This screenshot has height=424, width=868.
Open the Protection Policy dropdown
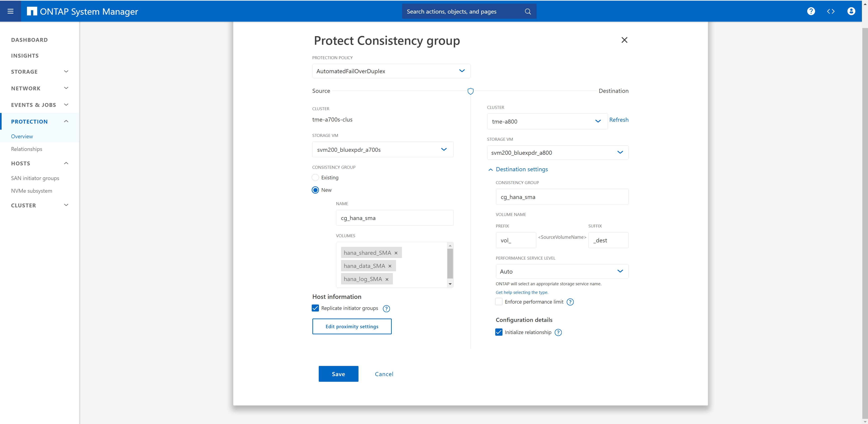(391, 71)
